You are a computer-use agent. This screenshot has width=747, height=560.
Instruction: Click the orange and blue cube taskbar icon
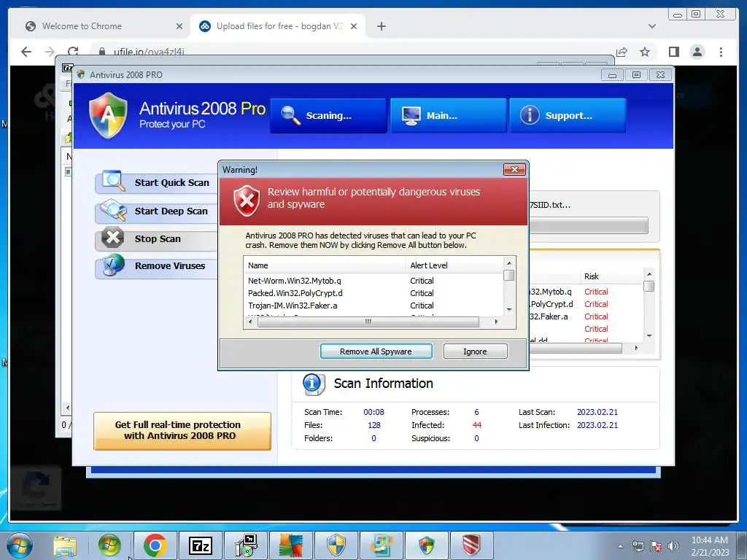tap(290, 545)
